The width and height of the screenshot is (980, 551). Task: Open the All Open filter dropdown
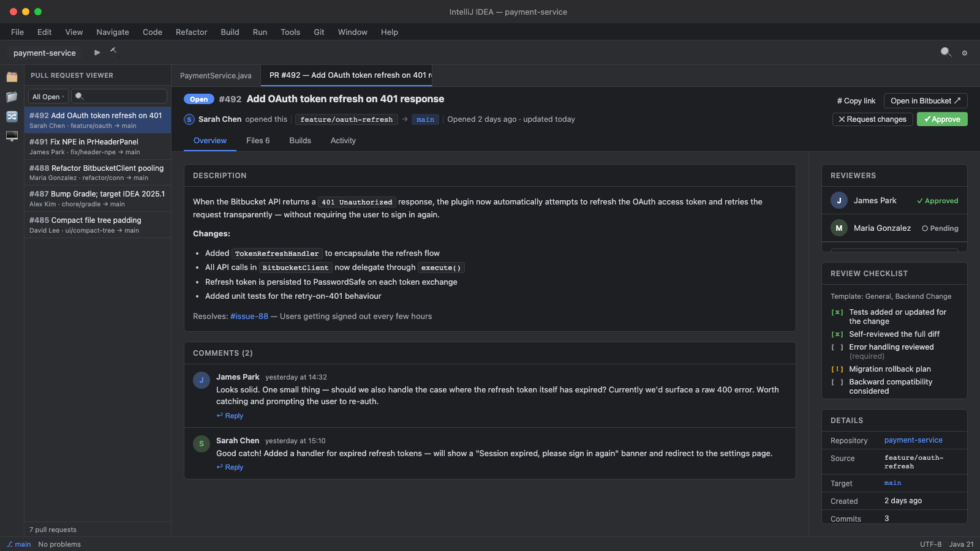click(x=48, y=97)
